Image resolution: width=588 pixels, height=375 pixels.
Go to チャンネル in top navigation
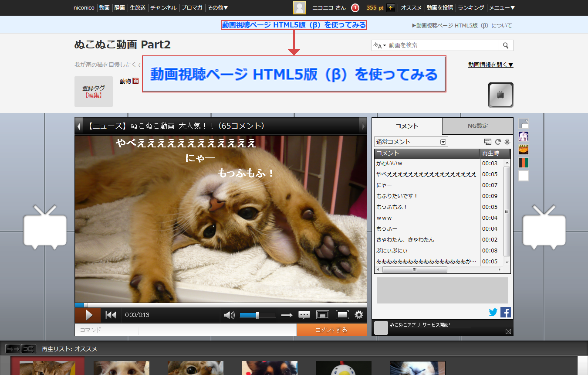pyautogui.click(x=163, y=8)
